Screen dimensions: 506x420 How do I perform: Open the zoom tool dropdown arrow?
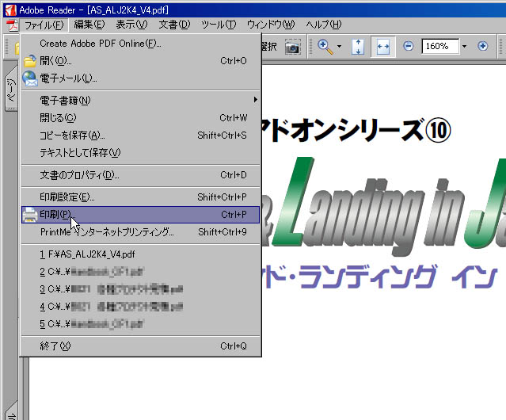click(339, 47)
